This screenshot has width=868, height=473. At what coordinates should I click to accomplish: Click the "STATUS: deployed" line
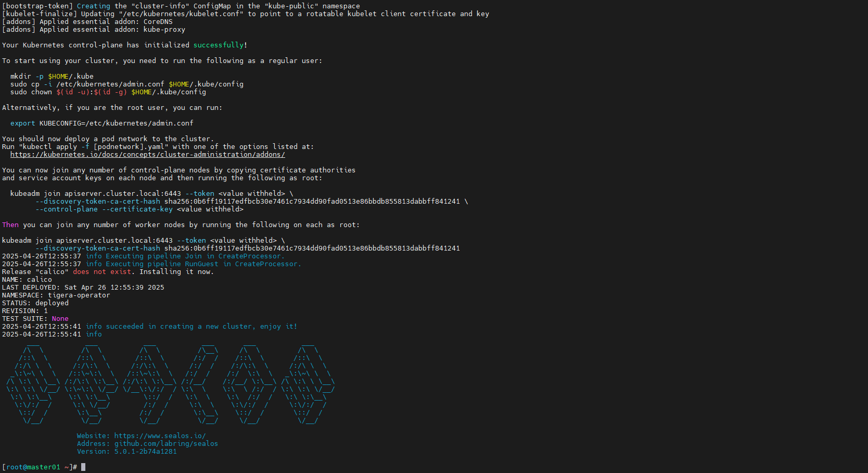(35, 303)
